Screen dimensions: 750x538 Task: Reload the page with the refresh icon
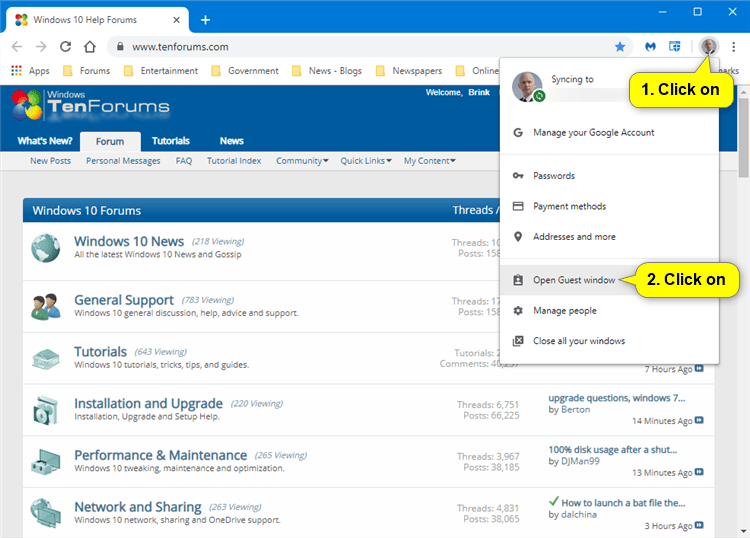[x=66, y=46]
